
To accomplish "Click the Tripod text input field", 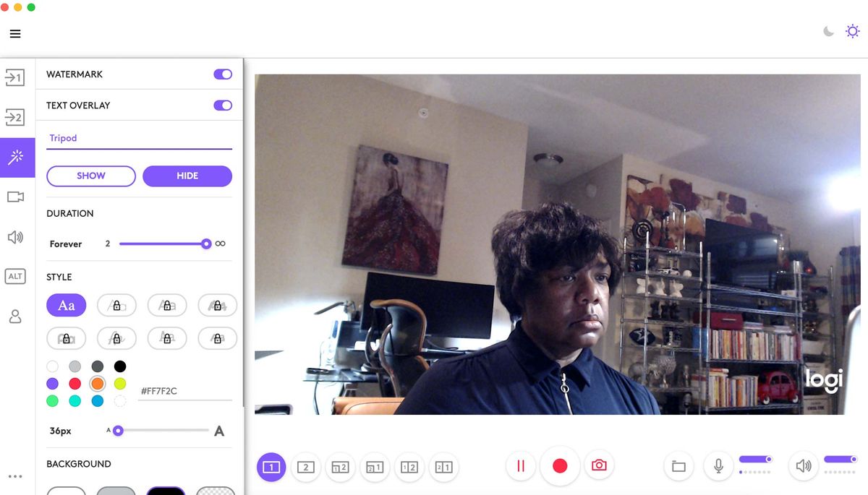I will 139,138.
